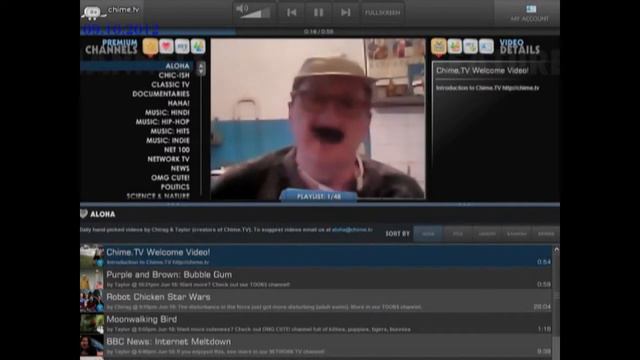Image resolution: width=640 pixels, height=360 pixels.
Task: Select the orange premium channels icon
Action: click(150, 47)
